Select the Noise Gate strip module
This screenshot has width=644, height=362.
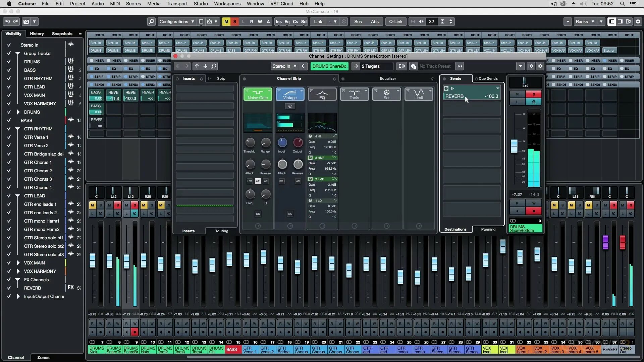click(x=258, y=94)
